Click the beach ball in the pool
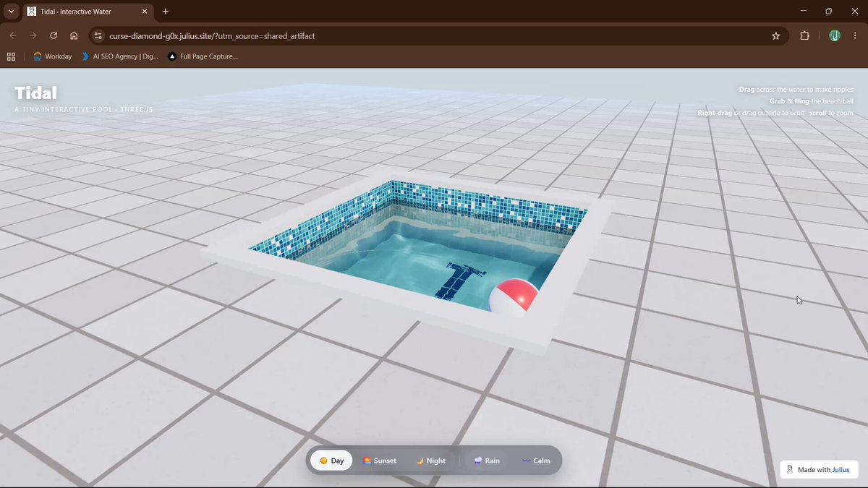Image resolution: width=868 pixels, height=488 pixels. (514, 297)
